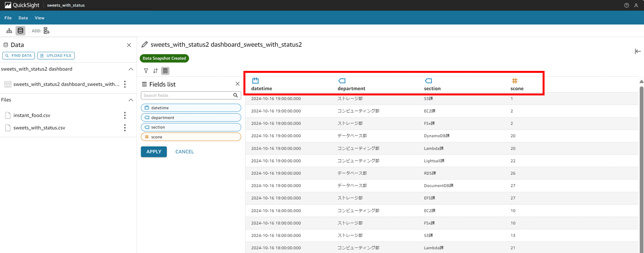
Task: Click the edit pencil icon beside dataset title
Action: (x=145, y=44)
